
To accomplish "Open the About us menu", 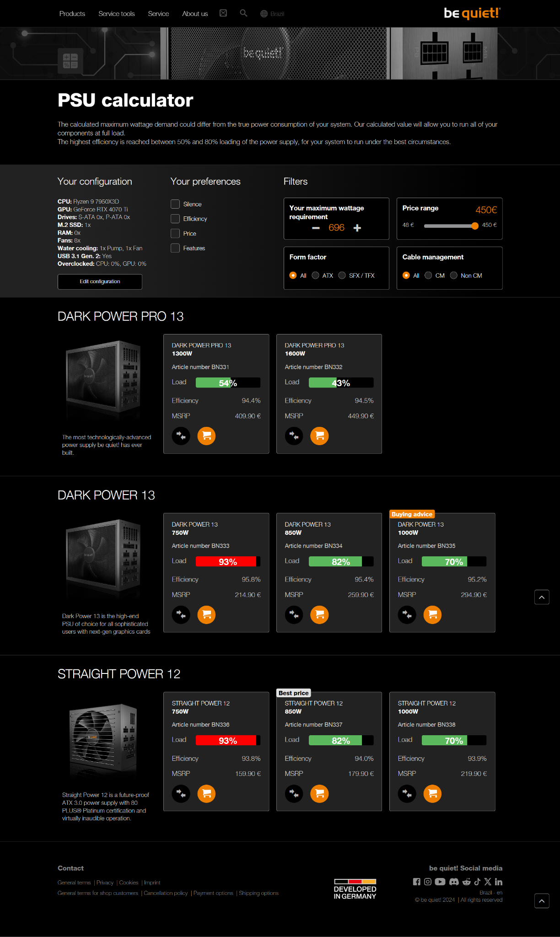I will [x=195, y=14].
